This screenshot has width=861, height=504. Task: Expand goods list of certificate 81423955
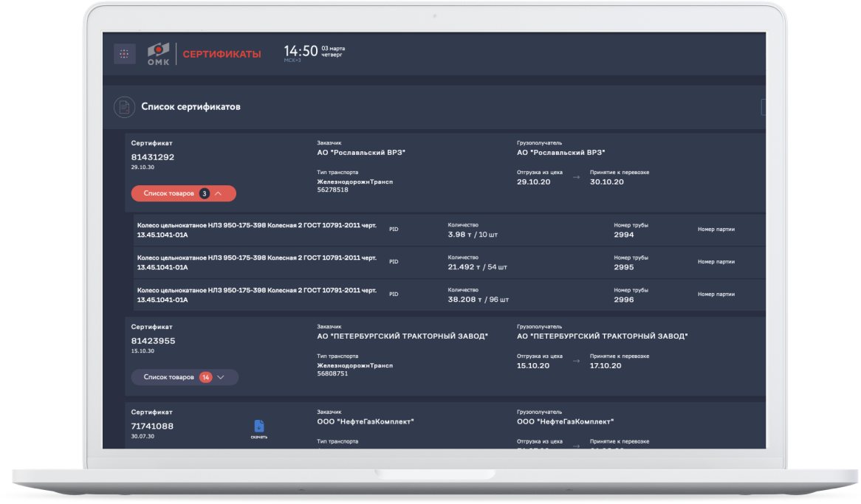185,377
